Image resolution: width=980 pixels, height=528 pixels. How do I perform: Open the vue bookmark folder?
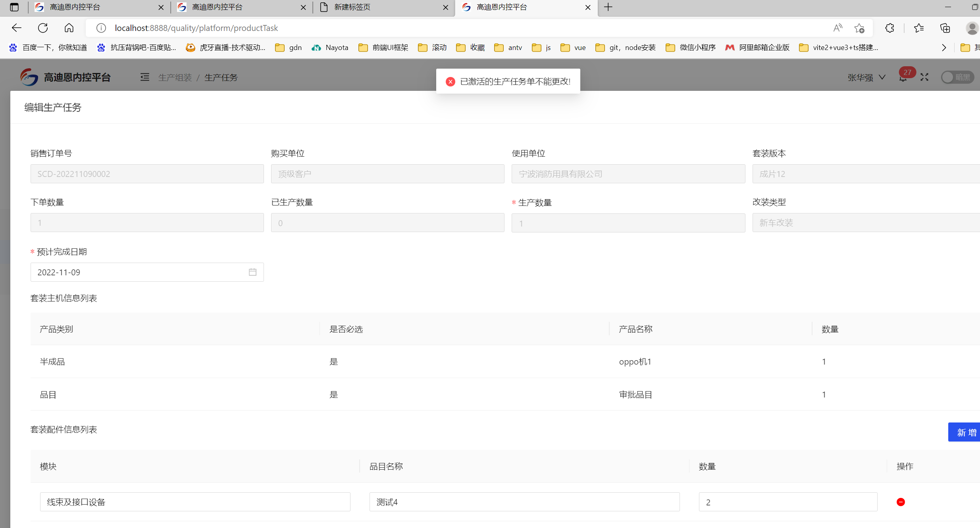(573, 48)
